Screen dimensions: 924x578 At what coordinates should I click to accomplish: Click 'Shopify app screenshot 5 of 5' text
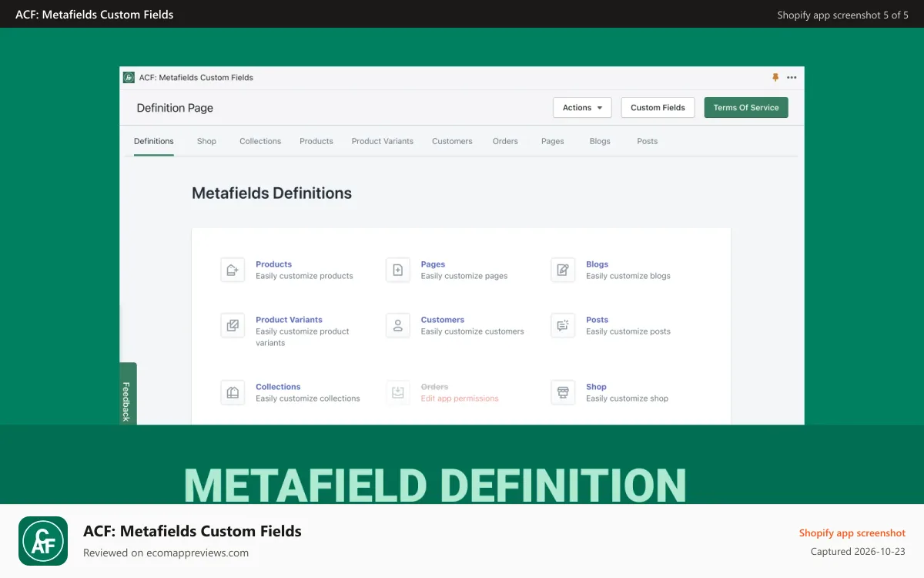(x=842, y=15)
